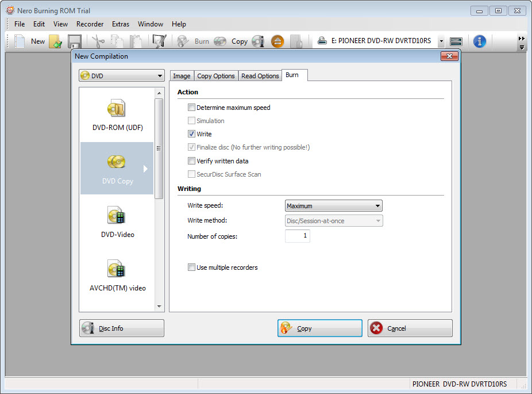Click Copy label in toolbar
This screenshot has height=394, width=532.
[240, 41]
